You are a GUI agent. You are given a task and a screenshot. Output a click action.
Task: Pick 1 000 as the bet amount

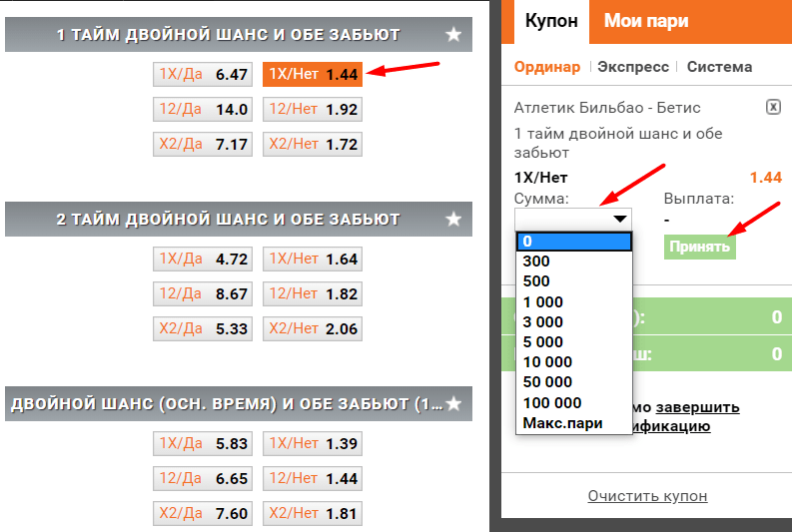tap(574, 301)
